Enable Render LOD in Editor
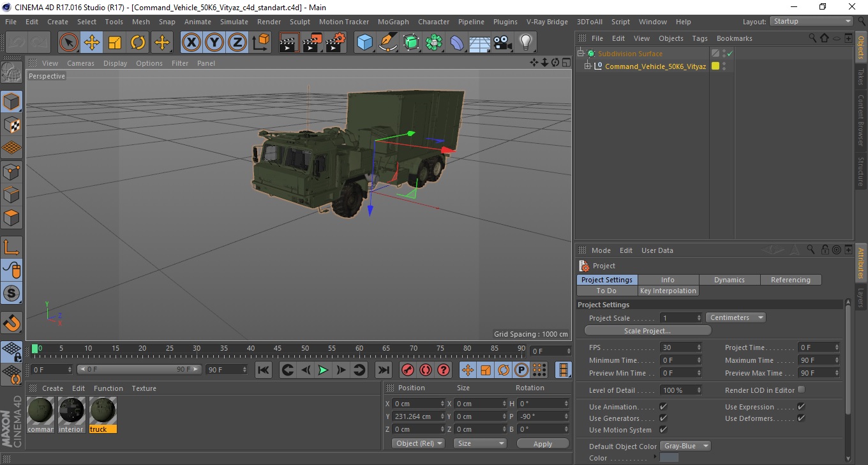Screen dimensions: 868x465 [x=801, y=390]
